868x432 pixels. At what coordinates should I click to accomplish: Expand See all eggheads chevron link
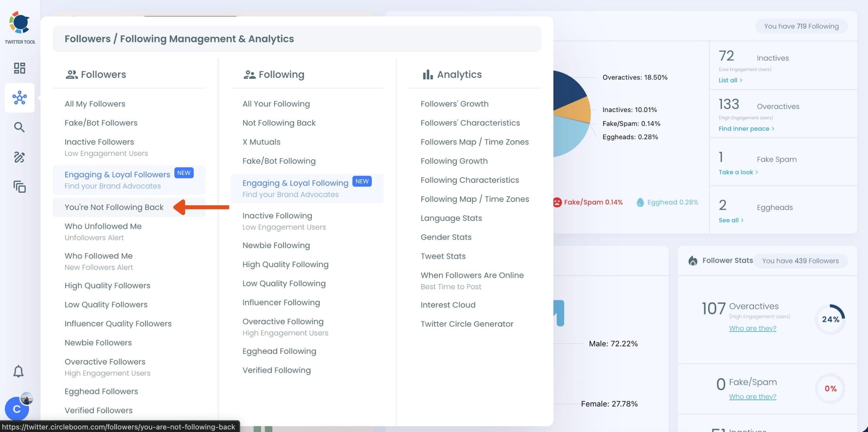click(731, 220)
